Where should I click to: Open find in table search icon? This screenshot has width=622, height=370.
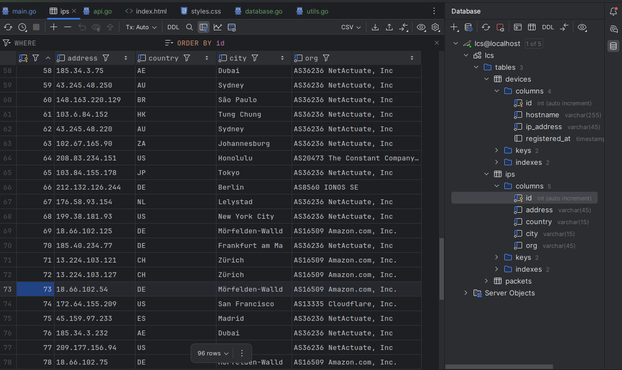[x=189, y=27]
